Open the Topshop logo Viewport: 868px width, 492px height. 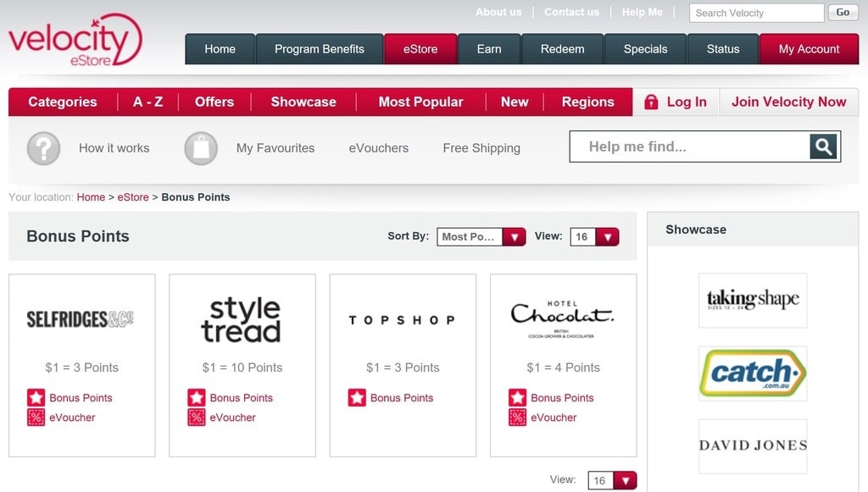[403, 320]
